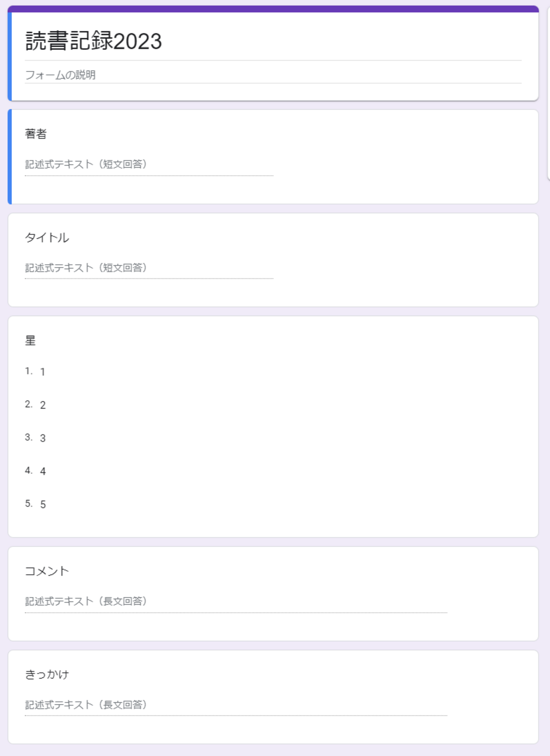
Task: Select the 著者 question title
Action: coord(36,134)
